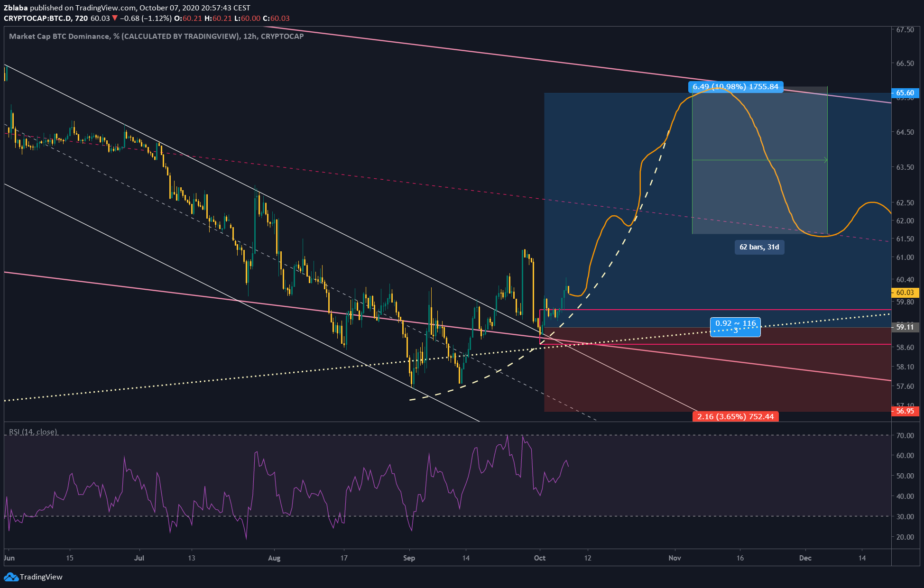
Task: Click the 64.50 price scale value
Action: pyautogui.click(x=905, y=132)
